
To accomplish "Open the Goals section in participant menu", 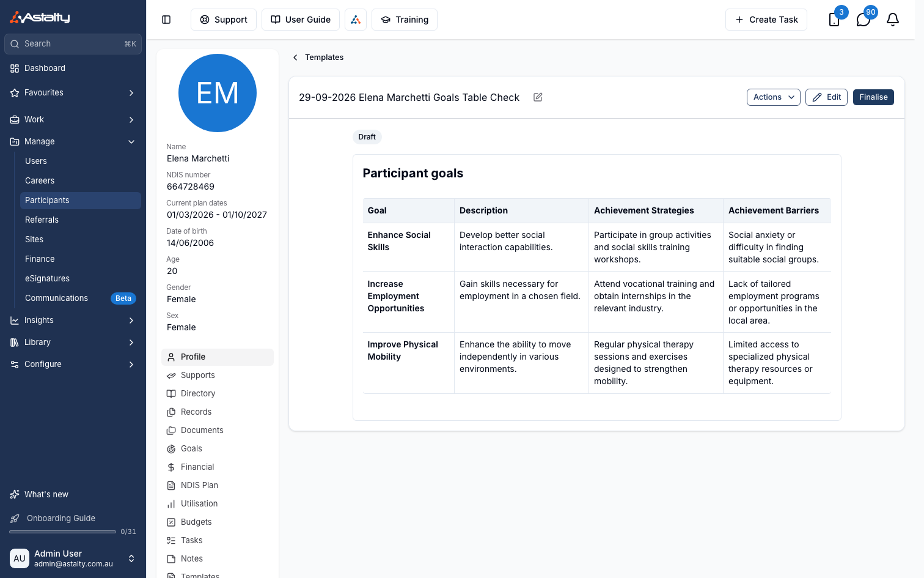I will pos(218,449).
